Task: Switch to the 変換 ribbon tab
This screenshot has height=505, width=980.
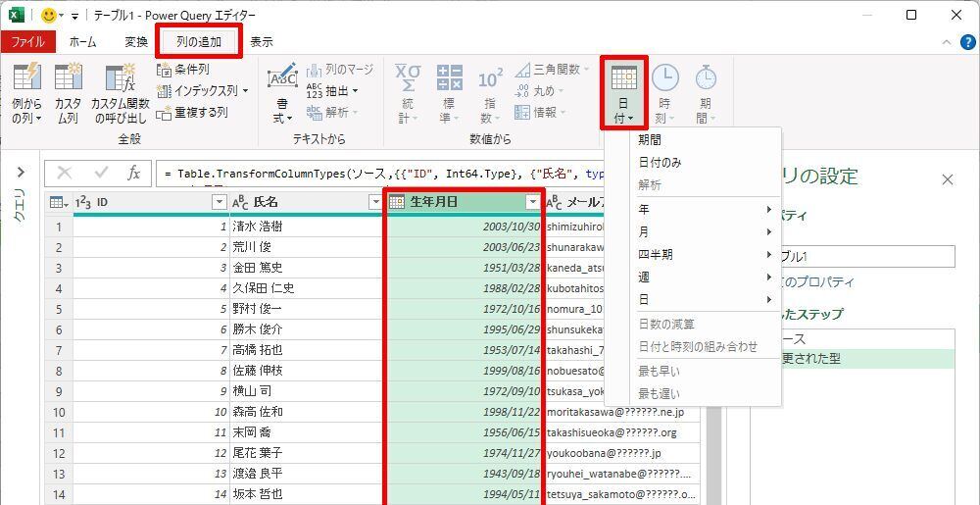Action: [x=136, y=42]
